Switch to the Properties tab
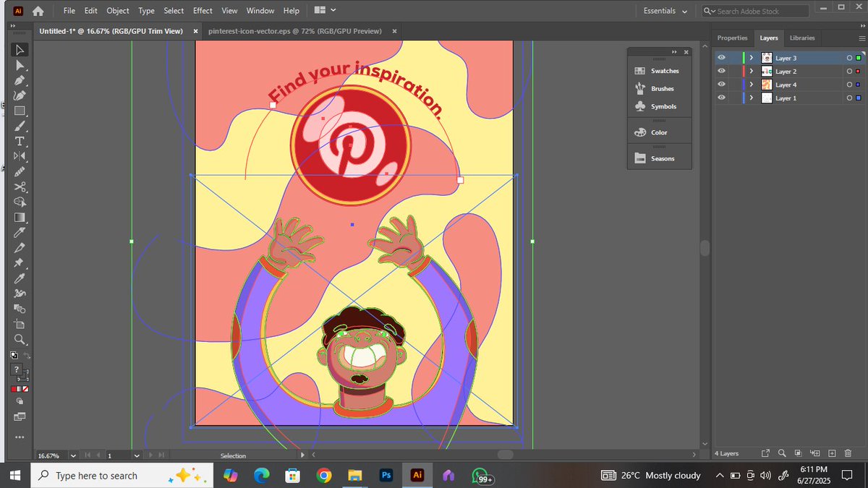This screenshot has width=868, height=488. click(x=732, y=38)
